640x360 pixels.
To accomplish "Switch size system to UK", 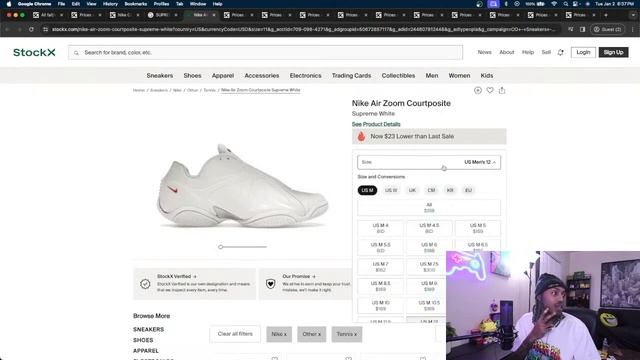I will 412,190.
